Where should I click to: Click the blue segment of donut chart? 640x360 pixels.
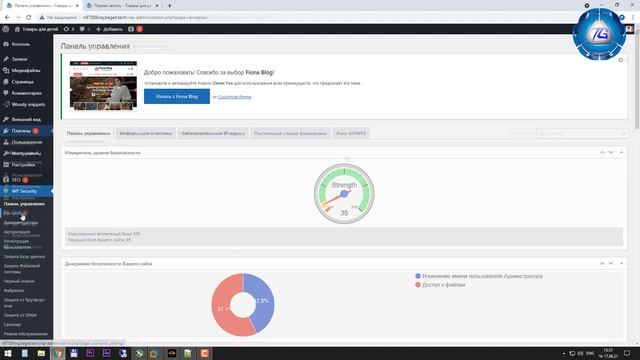pos(264,301)
